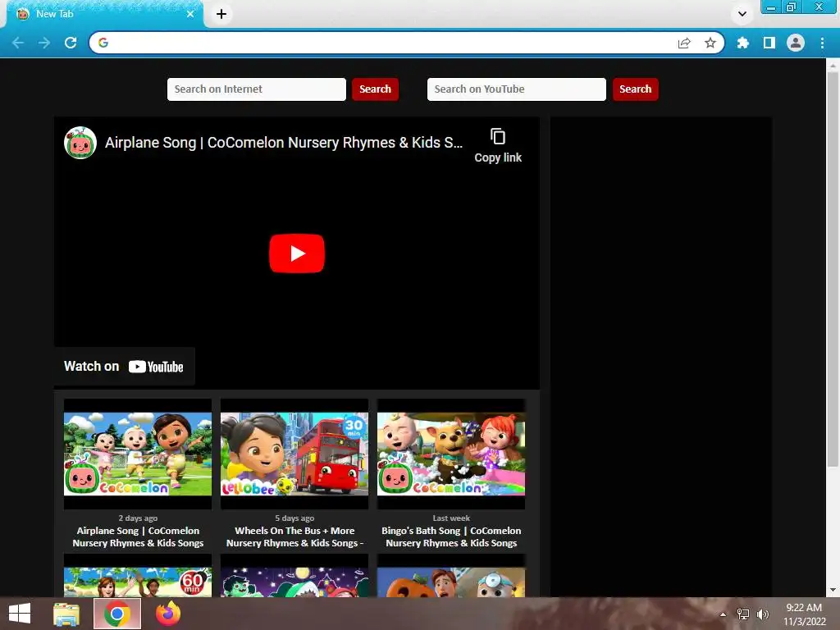Expand the tab search chevron
Viewport: 840px width, 630px height.
[742, 14]
